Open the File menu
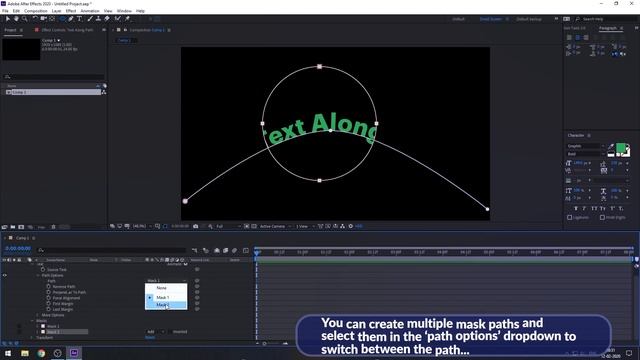Image resolution: width=640 pixels, height=360 pixels. (5, 11)
